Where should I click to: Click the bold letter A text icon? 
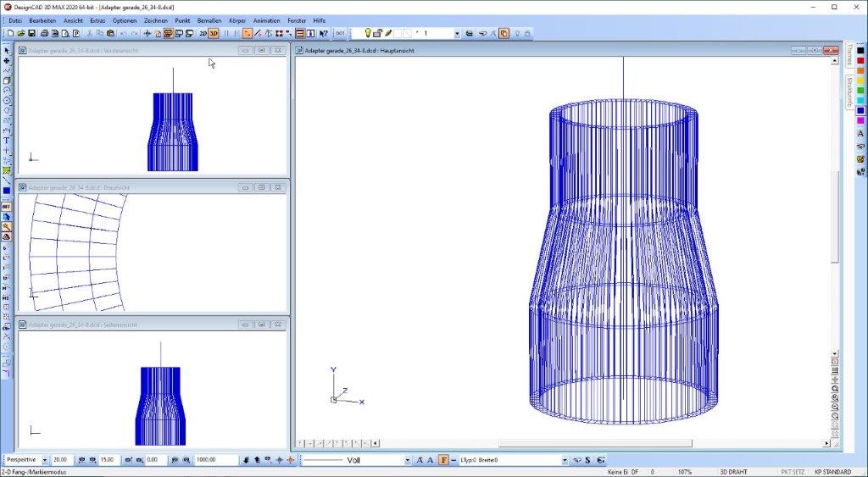click(420, 460)
